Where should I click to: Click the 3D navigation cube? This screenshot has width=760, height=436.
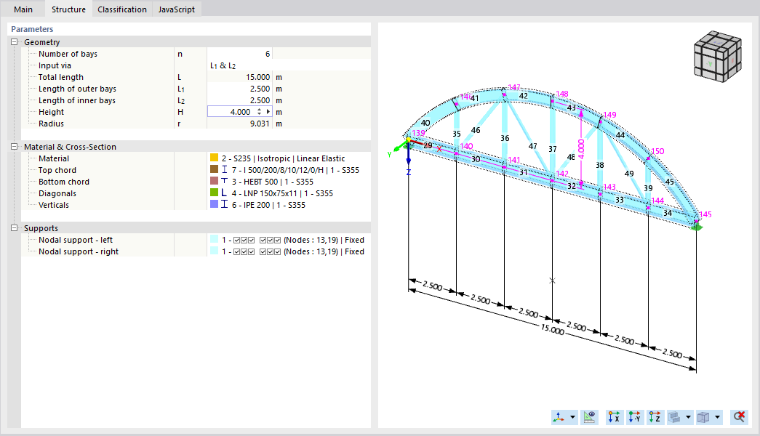718,56
